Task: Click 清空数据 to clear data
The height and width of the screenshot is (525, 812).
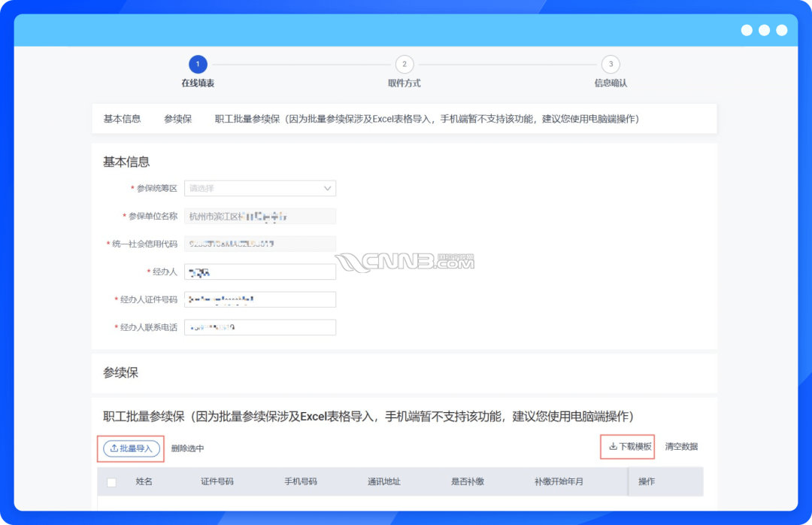Action: point(681,446)
